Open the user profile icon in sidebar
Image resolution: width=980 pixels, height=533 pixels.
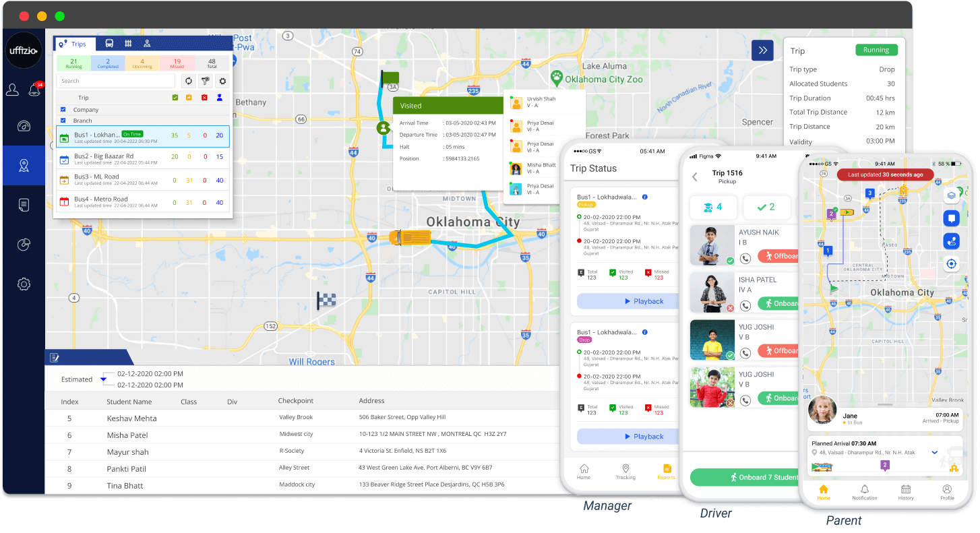click(x=12, y=90)
